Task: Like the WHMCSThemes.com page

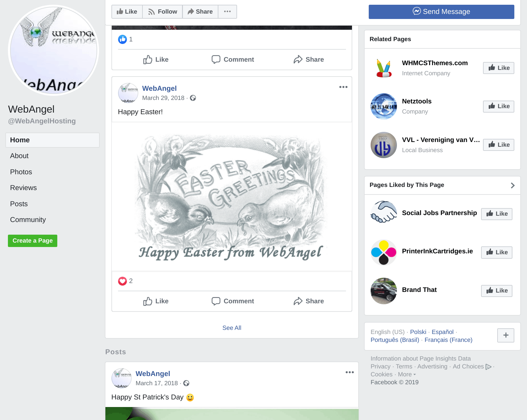Action: point(499,68)
